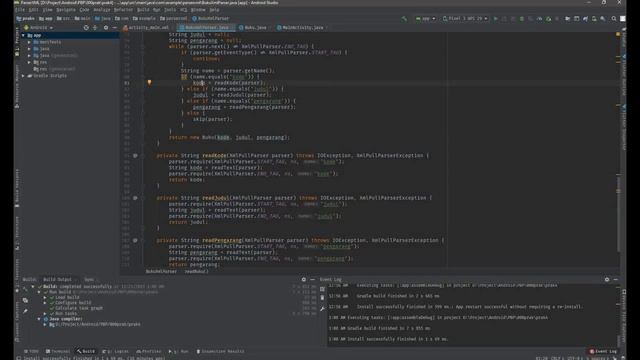Click gutter icon beside readPengarang method
The width and height of the screenshot is (640, 360).
(135, 240)
